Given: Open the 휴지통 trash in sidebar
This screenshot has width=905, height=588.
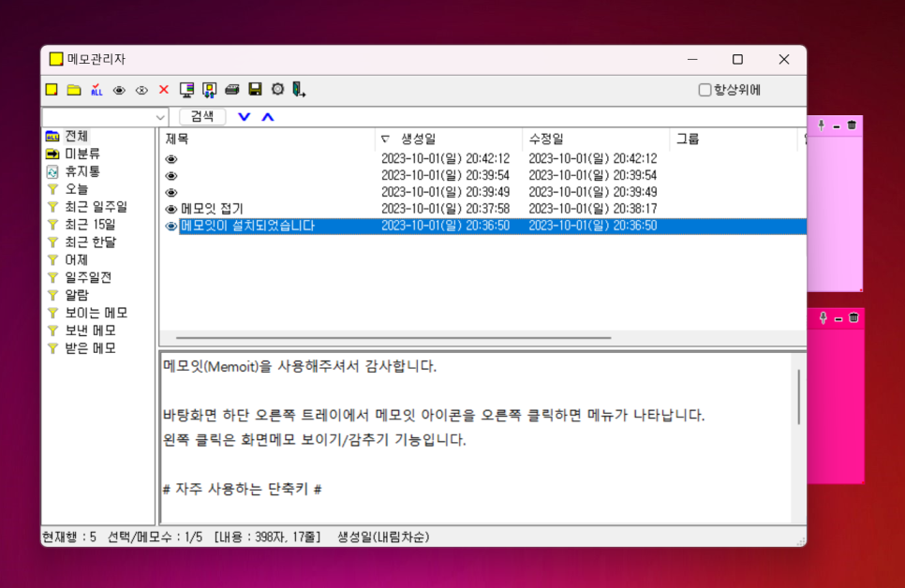Looking at the screenshot, I should coord(82,171).
